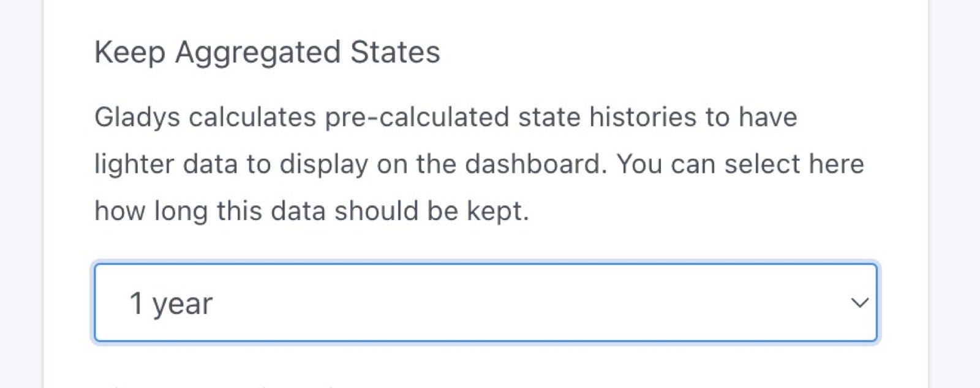Viewport: 980px width, 388px height.
Task: Click the gray page margin right of the card
Action: pyautogui.click(x=956, y=184)
